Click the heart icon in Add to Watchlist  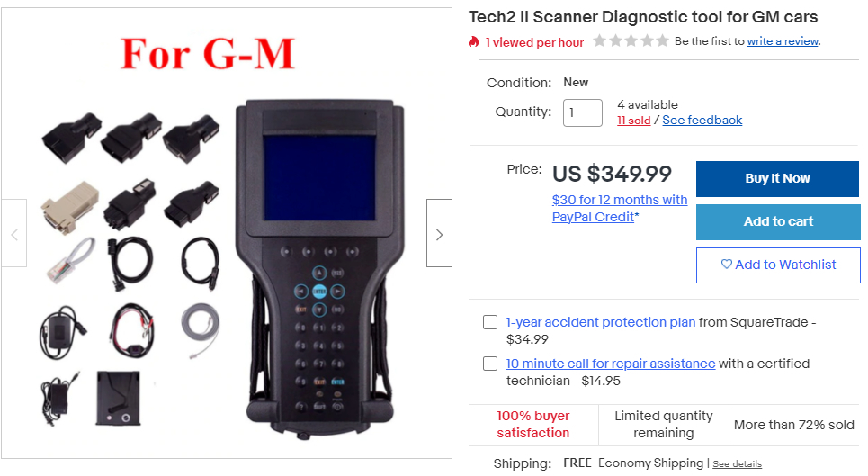pyautogui.click(x=726, y=264)
